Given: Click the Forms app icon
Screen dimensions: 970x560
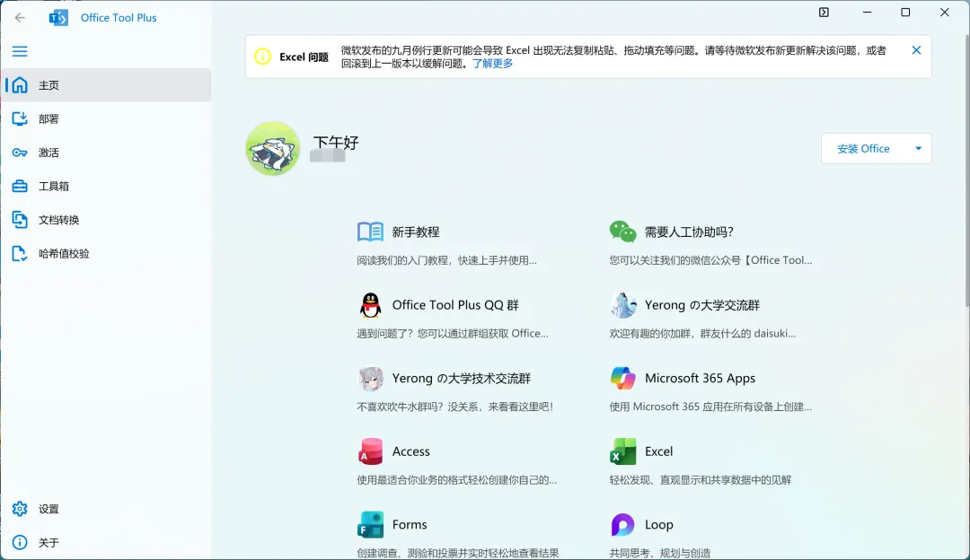Looking at the screenshot, I should tap(370, 524).
